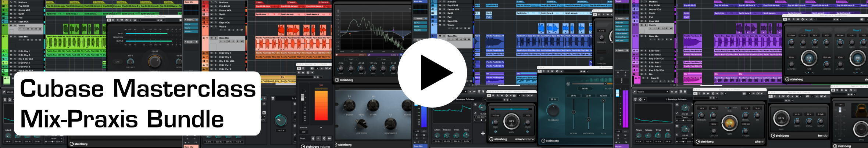
Task: Solo the Synth track in green project
Action: [x=14, y=14]
